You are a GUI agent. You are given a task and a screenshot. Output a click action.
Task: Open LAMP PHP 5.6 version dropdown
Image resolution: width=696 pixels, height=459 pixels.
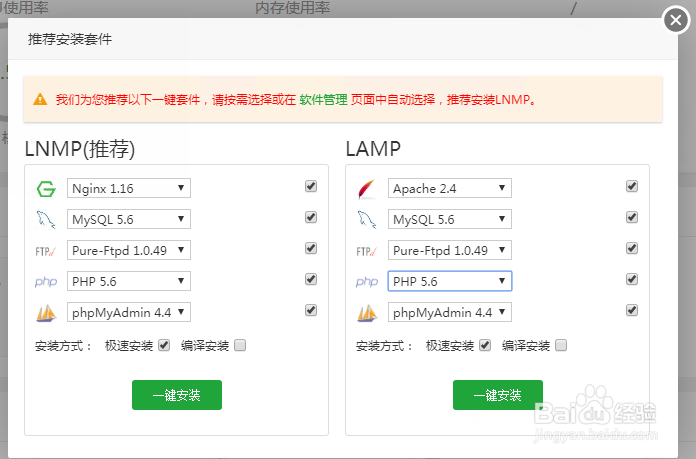(450, 281)
